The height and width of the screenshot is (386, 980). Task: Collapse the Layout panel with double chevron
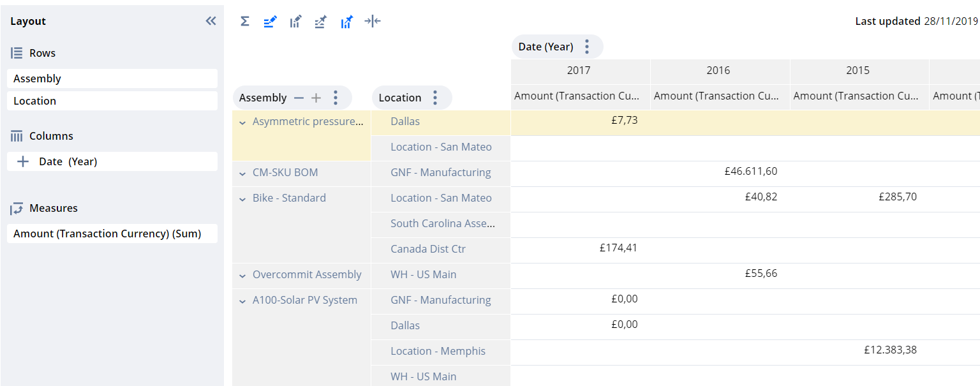(211, 20)
